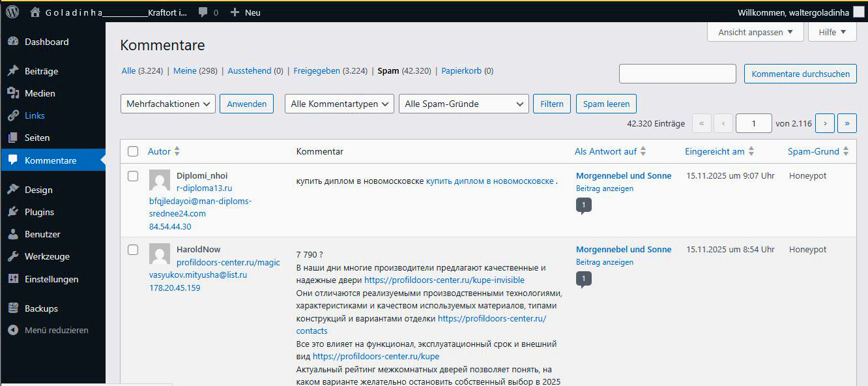Collapse sidebar with Menü reduzieren
Image resolution: width=868 pixels, height=386 pixels.
click(x=56, y=330)
